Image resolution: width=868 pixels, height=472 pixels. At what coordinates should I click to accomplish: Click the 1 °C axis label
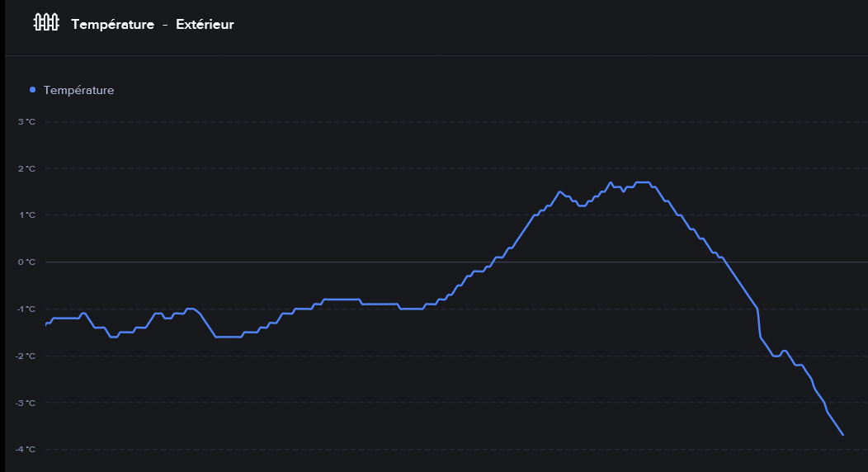coord(27,215)
